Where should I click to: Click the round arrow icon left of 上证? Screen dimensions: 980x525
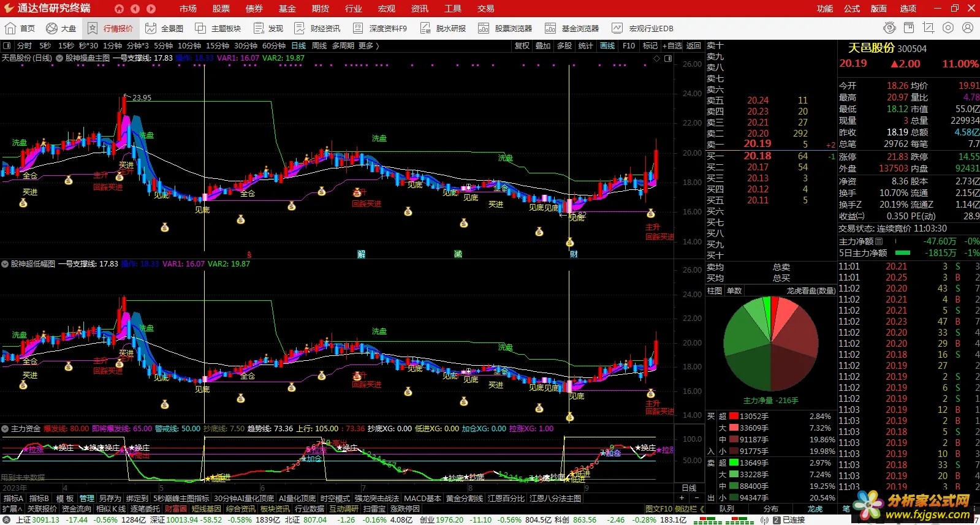click(x=7, y=520)
